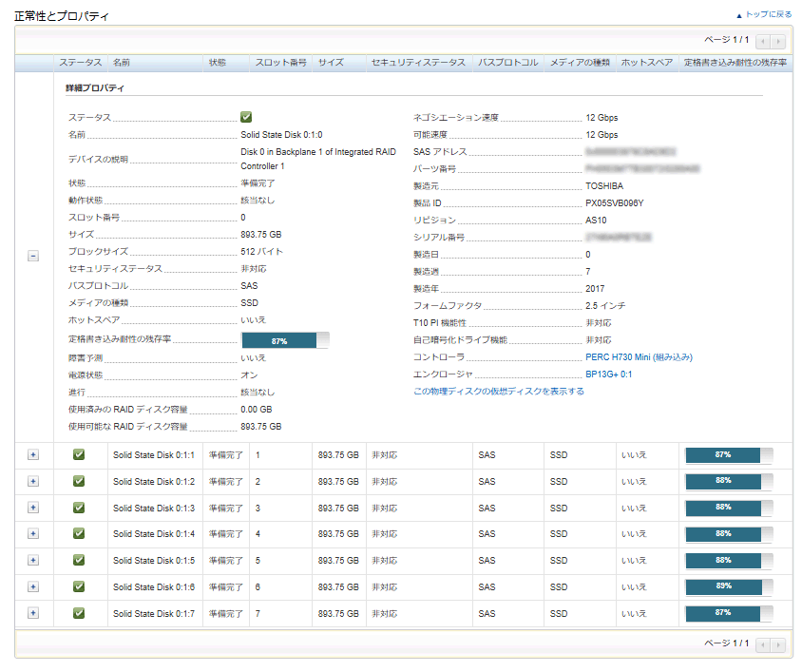Click green status icon for Disk 0:1:7

(79, 613)
